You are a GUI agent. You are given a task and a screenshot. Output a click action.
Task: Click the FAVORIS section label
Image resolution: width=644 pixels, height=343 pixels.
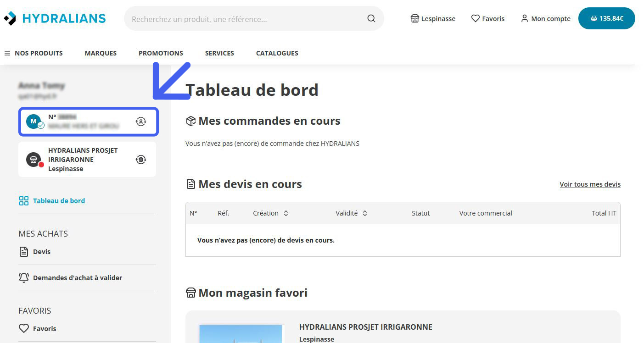35,311
